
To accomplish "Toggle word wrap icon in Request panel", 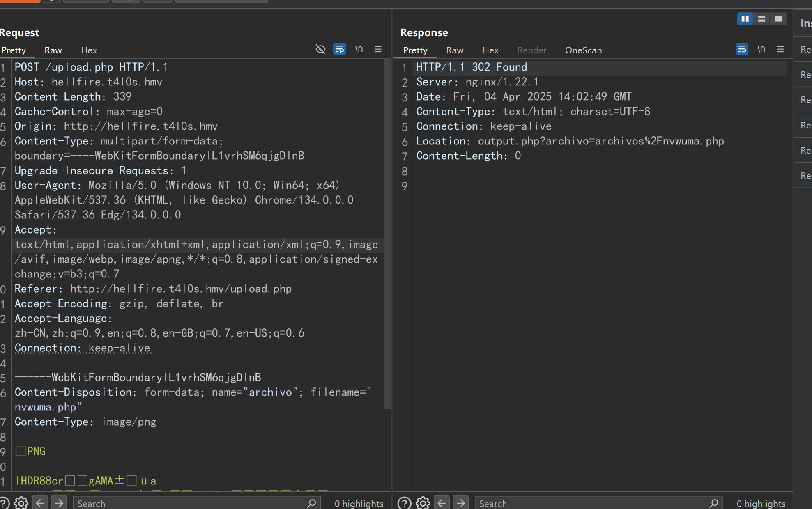I will point(340,49).
